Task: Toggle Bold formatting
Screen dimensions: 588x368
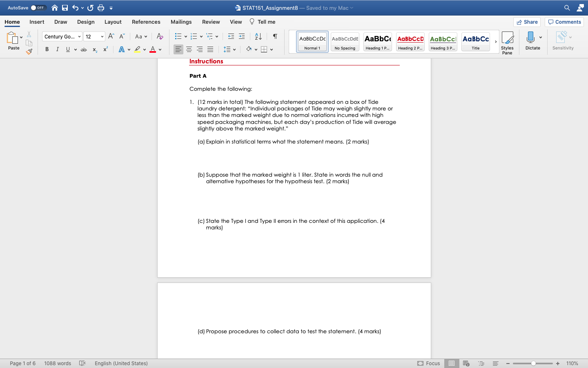Action: [x=47, y=49]
